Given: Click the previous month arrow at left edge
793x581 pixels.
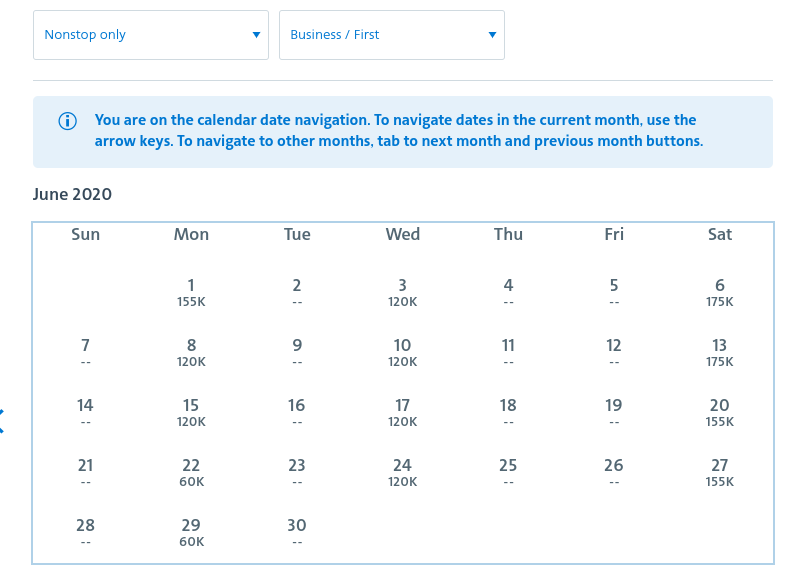Looking at the screenshot, I should point(2,421).
